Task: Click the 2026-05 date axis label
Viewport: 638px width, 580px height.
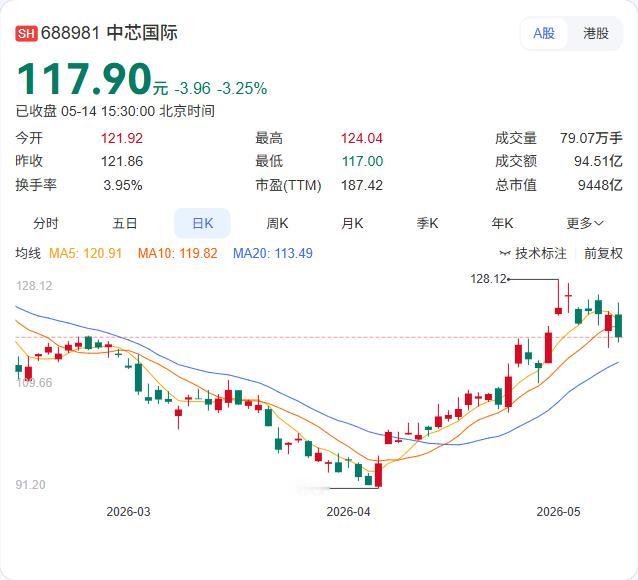Action: (x=558, y=512)
